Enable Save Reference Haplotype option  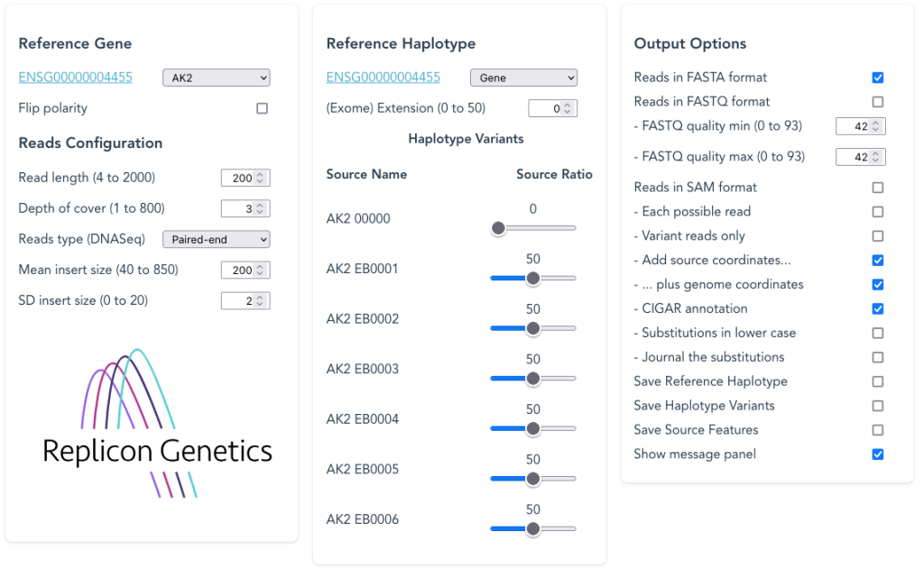pos(878,381)
